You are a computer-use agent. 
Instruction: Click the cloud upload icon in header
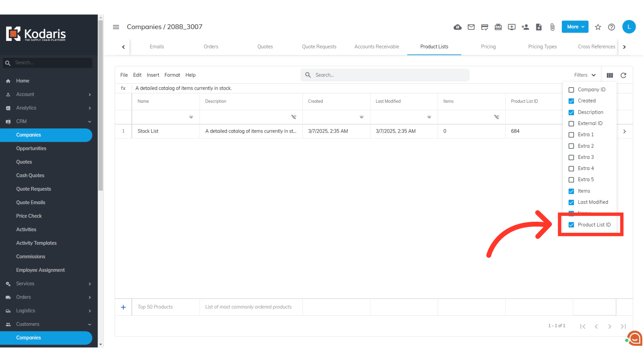coord(458,27)
